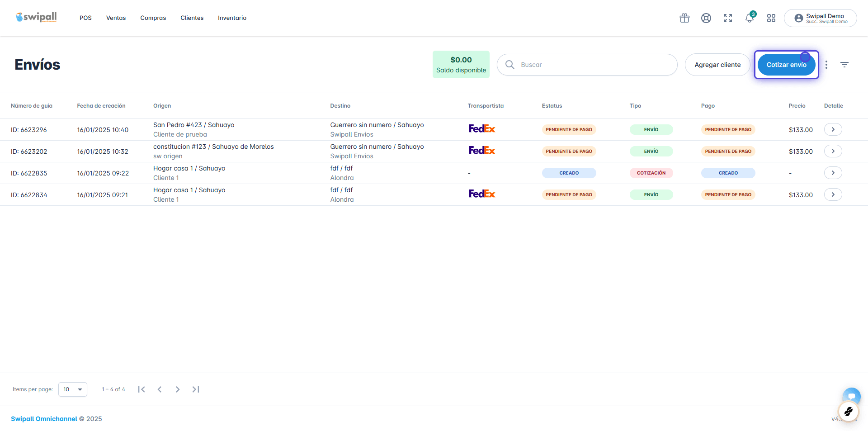
Task: Open the Inventario menu
Action: pyautogui.click(x=232, y=18)
